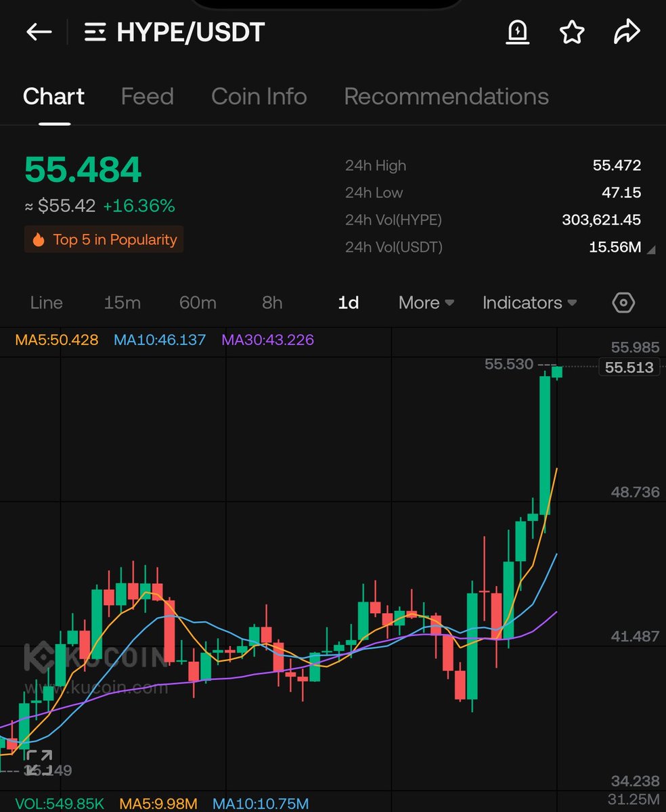Select the 60m timeframe
Screen dimensions: 666x812
click(198, 302)
